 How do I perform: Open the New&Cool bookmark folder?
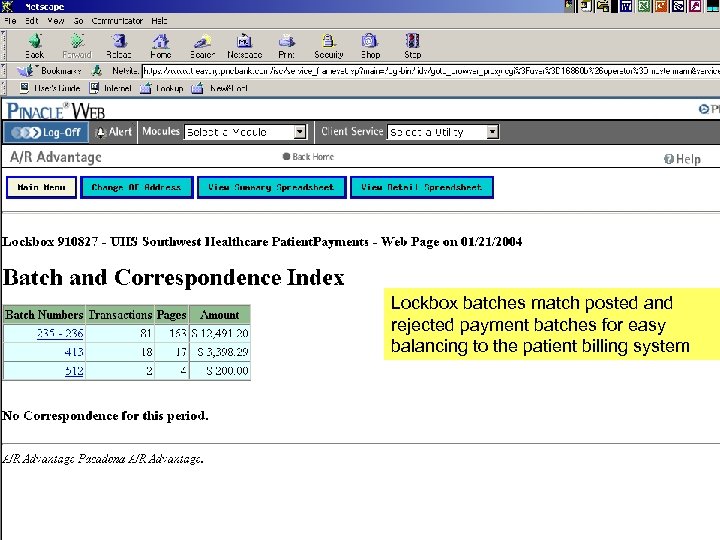[x=219, y=88]
